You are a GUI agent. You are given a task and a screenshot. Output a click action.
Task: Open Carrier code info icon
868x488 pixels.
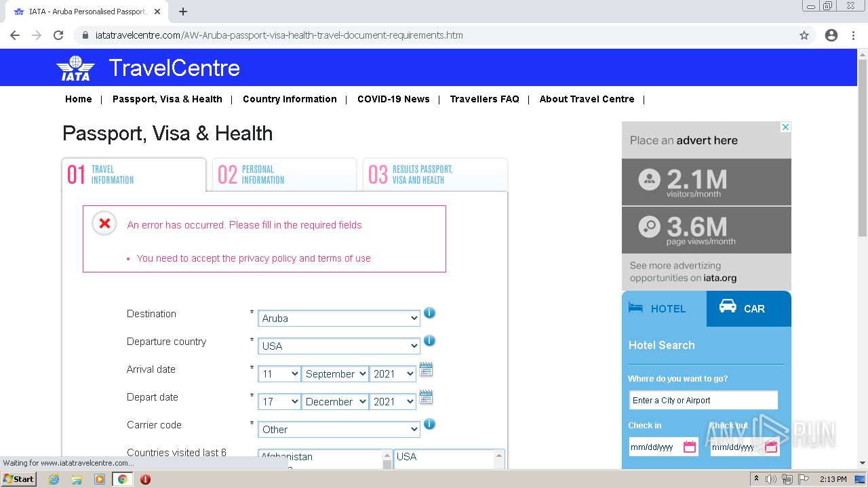tap(429, 424)
